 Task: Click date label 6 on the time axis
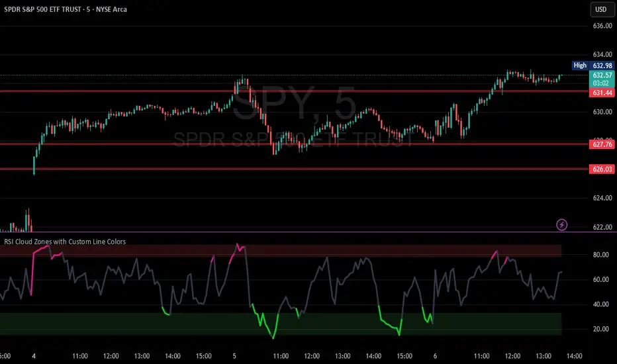point(435,356)
